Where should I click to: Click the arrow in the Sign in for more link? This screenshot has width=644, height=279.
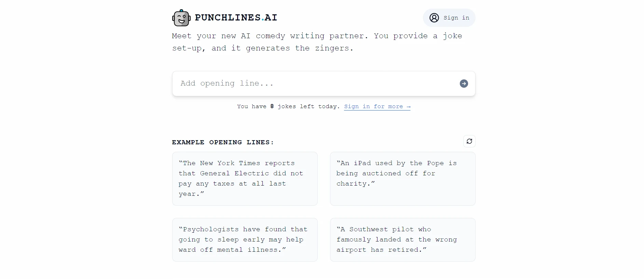409,106
